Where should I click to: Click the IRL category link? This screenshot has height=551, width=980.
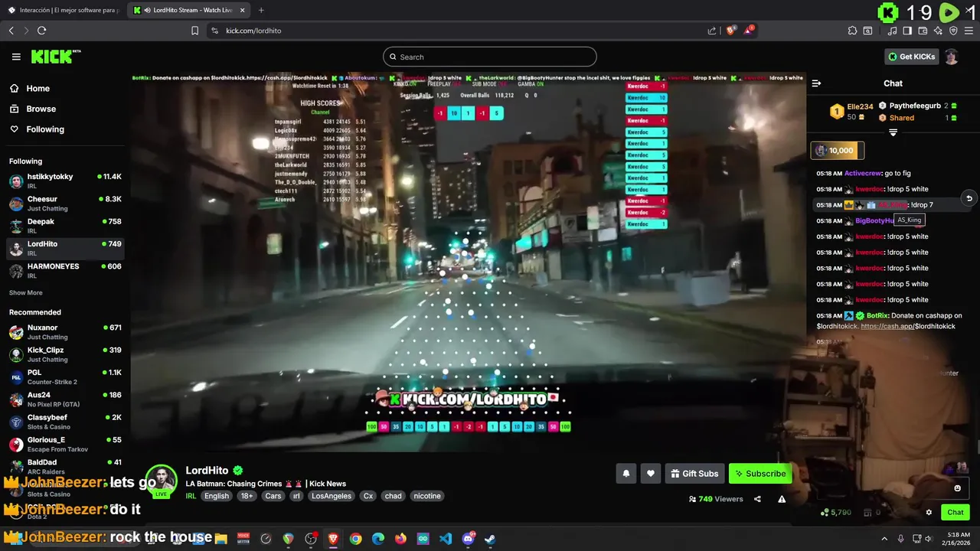click(x=191, y=496)
